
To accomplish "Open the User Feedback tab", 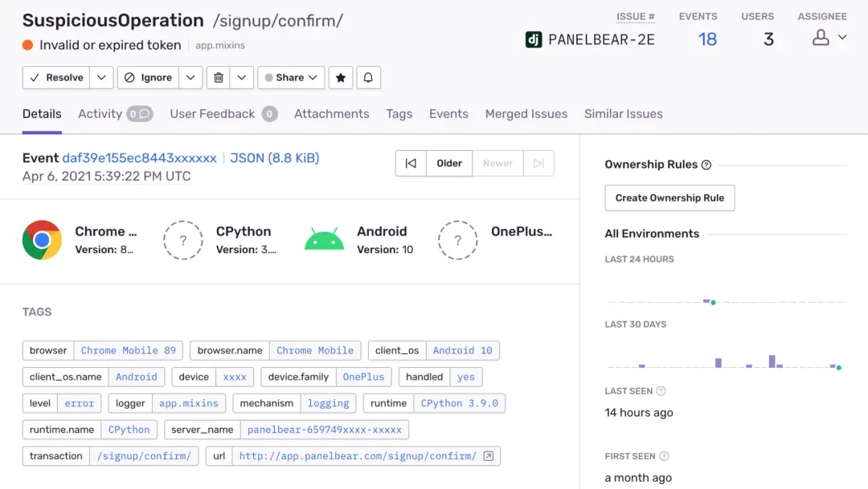I will pos(223,114).
